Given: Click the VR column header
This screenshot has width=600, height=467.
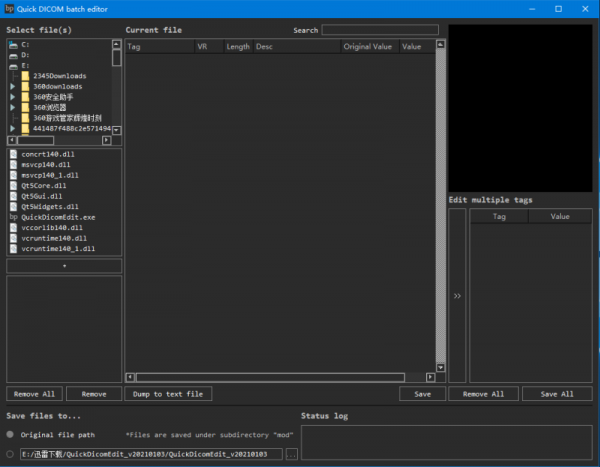Looking at the screenshot, I should coord(209,47).
